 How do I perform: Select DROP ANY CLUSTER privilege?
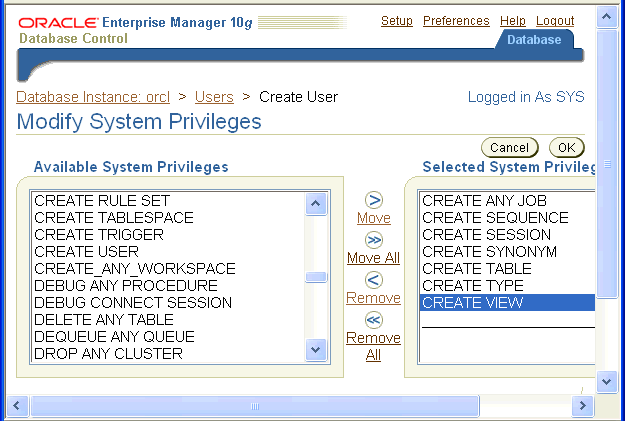(108, 354)
